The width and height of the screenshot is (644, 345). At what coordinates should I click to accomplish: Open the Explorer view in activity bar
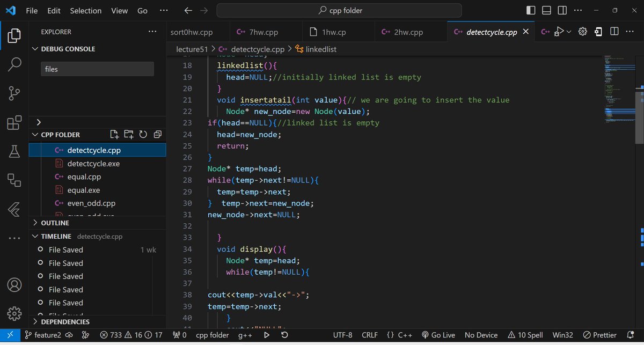tap(14, 36)
